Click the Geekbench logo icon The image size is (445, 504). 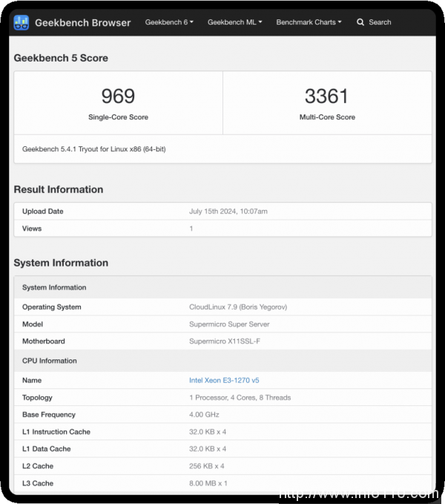[22, 22]
